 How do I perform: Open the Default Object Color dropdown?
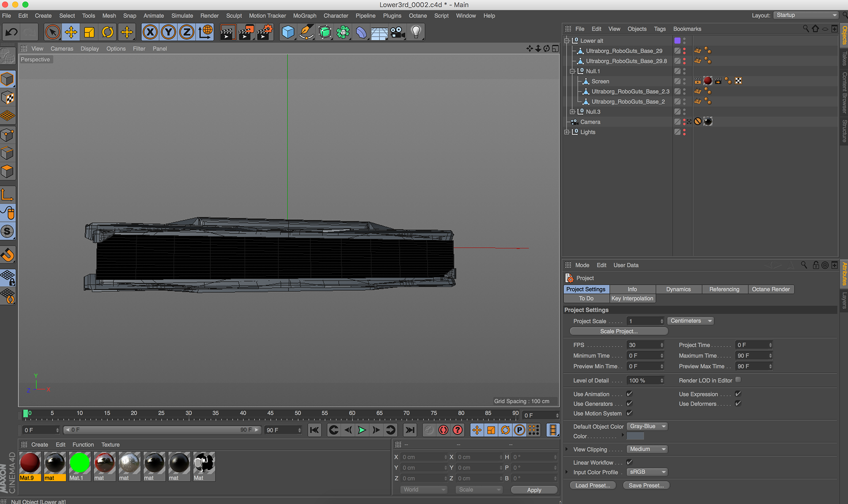647,426
